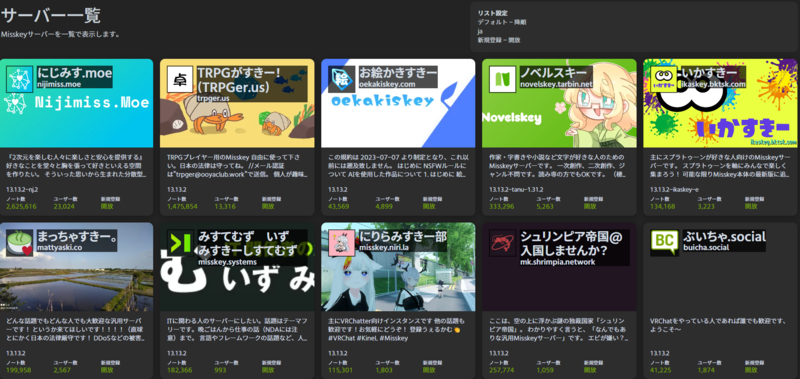Open the にじみす.moe server title
800x379 pixels.
[74, 72]
